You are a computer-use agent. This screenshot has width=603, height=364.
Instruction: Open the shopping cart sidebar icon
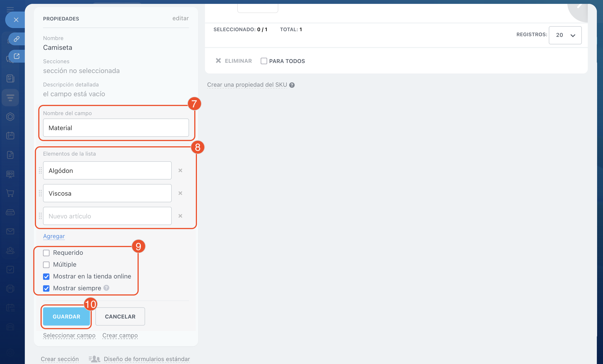tap(10, 193)
